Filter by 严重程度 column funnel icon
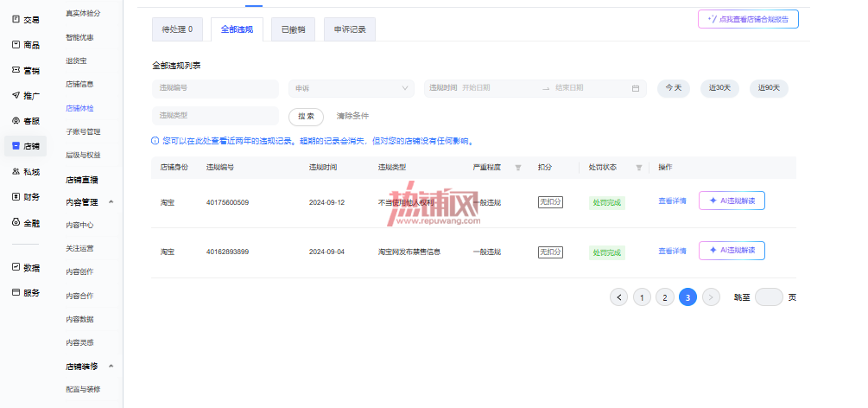Image resolution: width=868 pixels, height=408 pixels. 518,168
